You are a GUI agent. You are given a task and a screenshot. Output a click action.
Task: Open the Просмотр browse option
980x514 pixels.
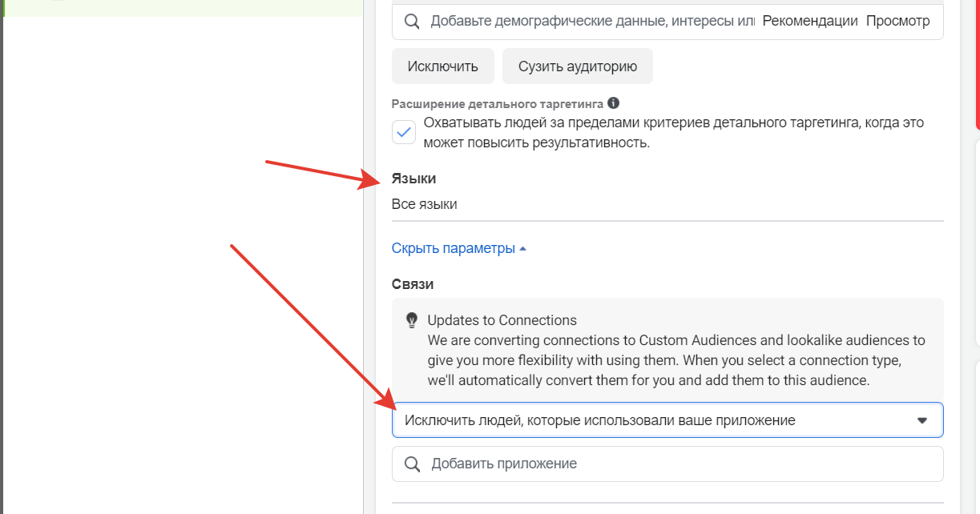coord(898,21)
